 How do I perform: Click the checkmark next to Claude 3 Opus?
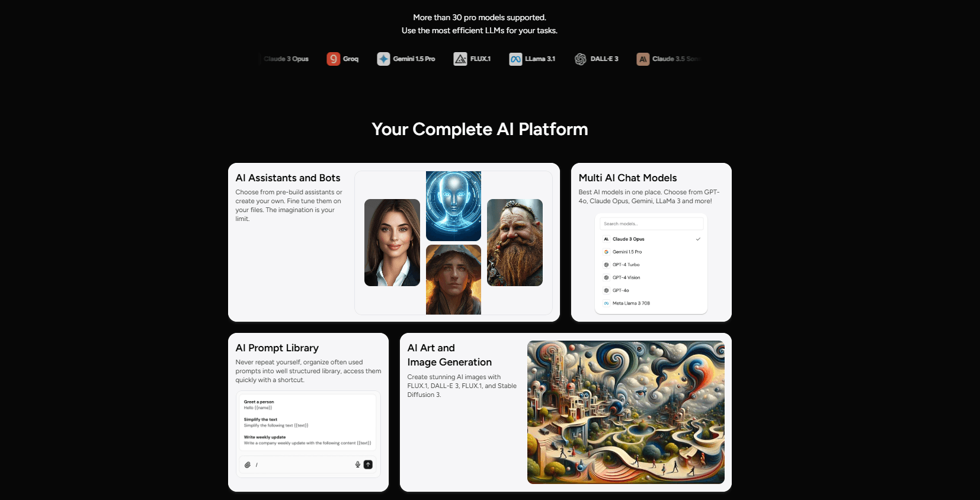tap(698, 239)
